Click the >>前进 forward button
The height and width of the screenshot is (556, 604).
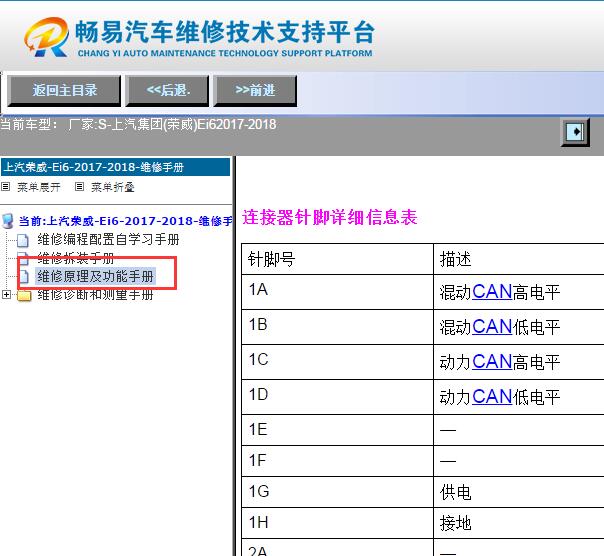click(x=255, y=91)
